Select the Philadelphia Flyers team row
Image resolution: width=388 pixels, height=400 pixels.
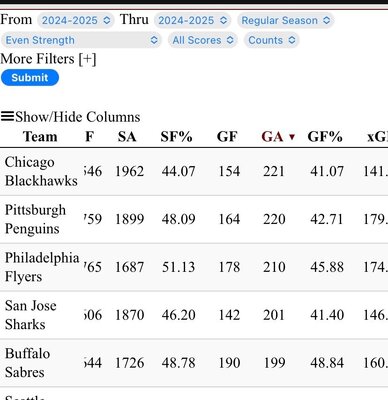tap(194, 267)
